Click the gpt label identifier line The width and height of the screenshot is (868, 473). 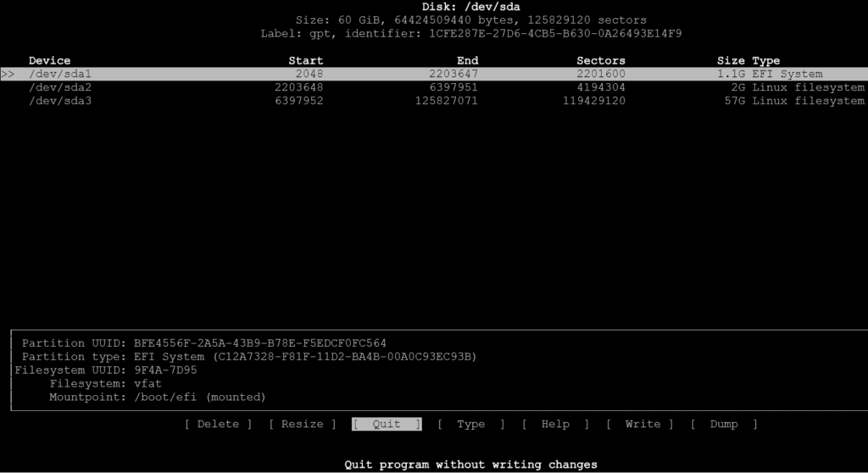click(471, 33)
